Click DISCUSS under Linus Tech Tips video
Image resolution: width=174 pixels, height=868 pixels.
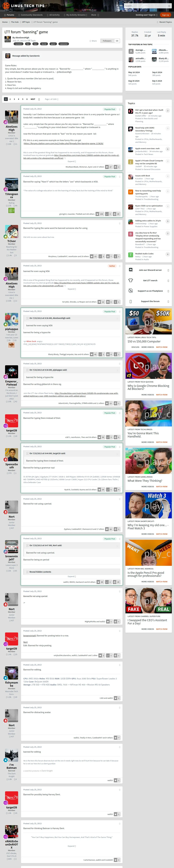(x=135, y=347)
